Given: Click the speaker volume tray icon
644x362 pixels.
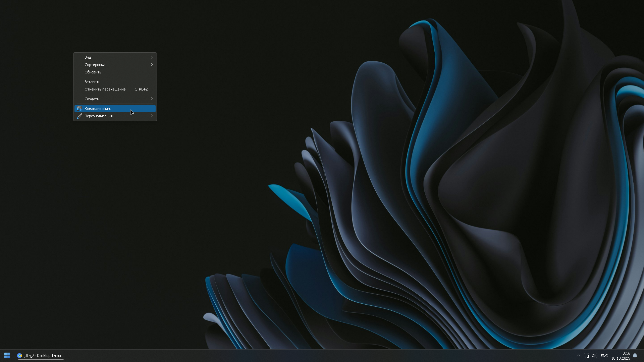Looking at the screenshot, I should pyautogui.click(x=594, y=356).
